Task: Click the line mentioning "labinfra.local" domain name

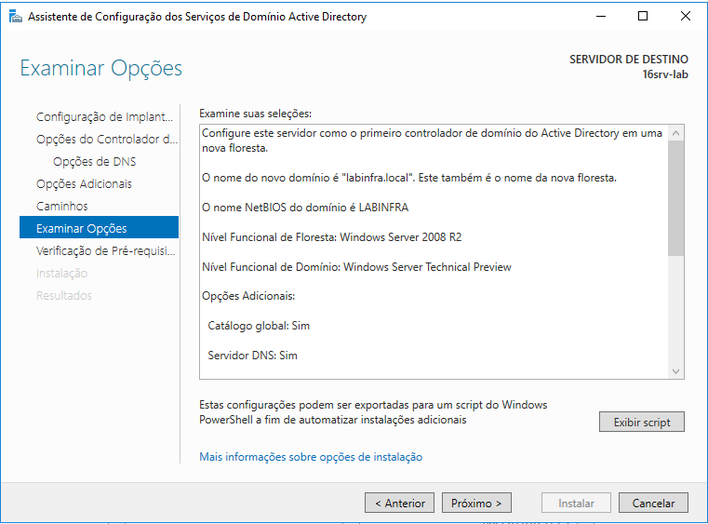Action: (409, 178)
